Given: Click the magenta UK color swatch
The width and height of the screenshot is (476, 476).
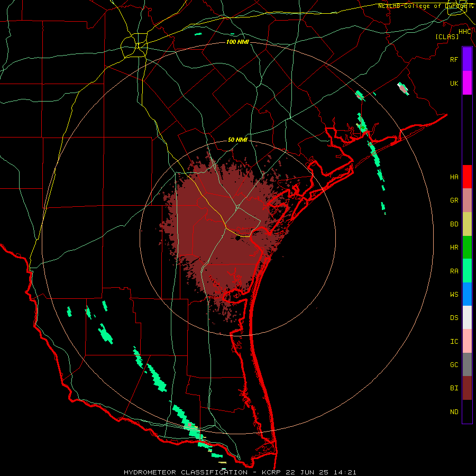Looking at the screenshot, I should click(x=467, y=83).
